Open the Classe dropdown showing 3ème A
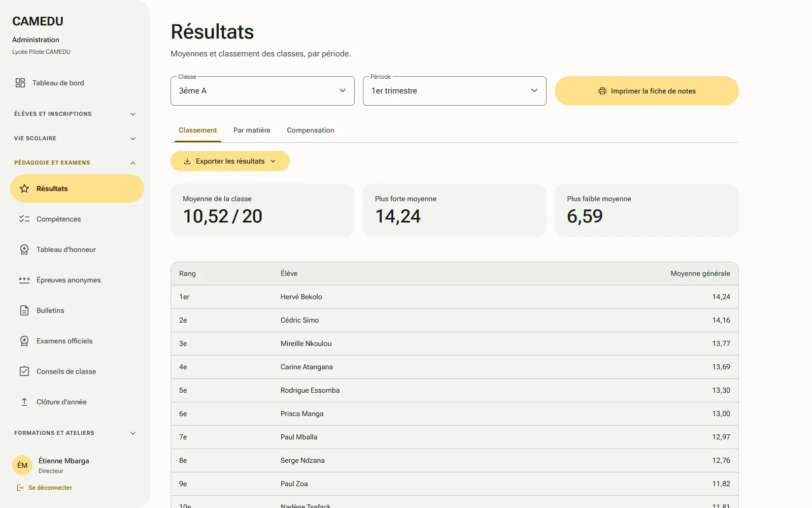The image size is (812, 508). click(x=262, y=91)
